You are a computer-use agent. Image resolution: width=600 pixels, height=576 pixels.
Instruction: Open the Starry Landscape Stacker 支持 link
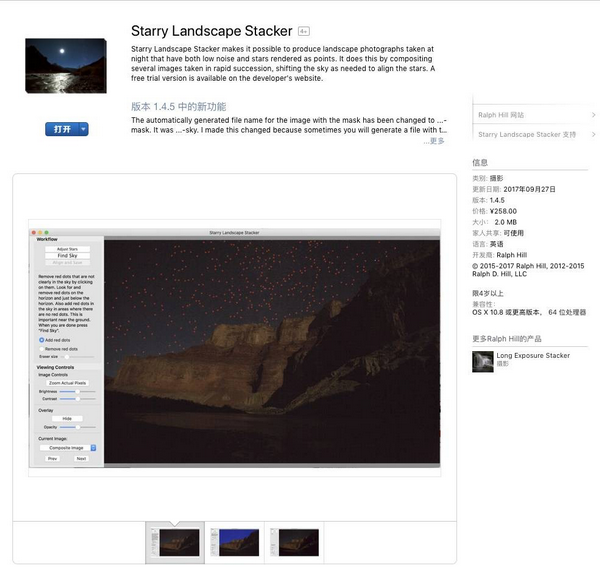coord(527,134)
